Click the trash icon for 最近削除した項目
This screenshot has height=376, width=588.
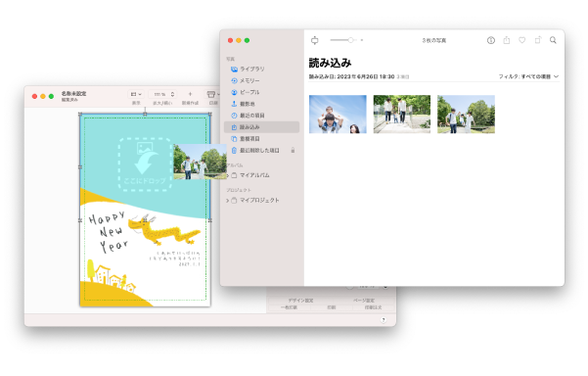tap(234, 151)
